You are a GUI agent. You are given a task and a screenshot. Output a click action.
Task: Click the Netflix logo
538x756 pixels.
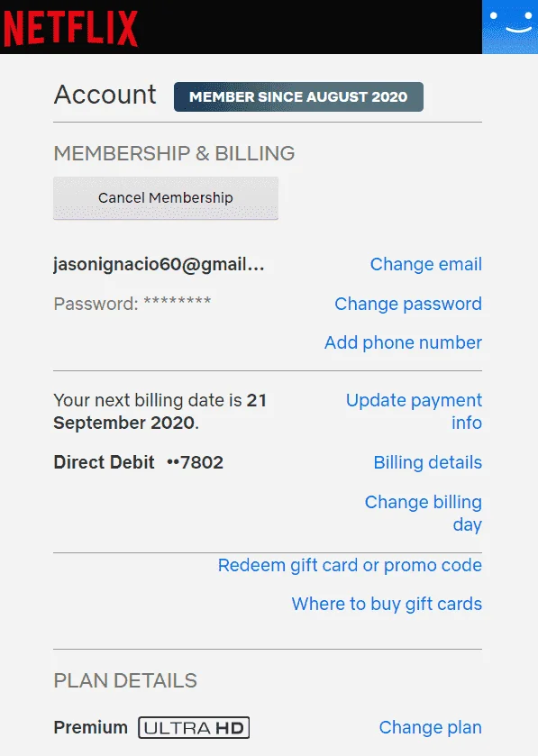coord(71,29)
